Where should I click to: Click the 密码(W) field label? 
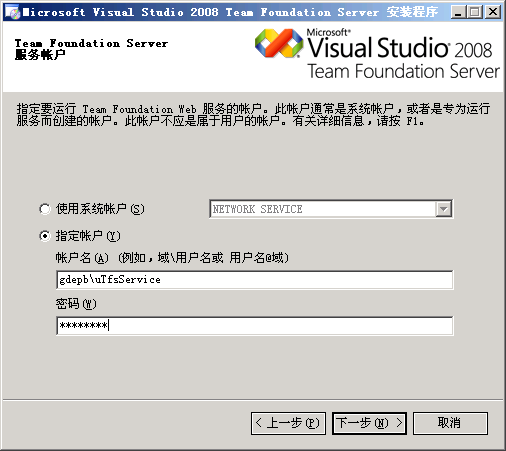76,304
